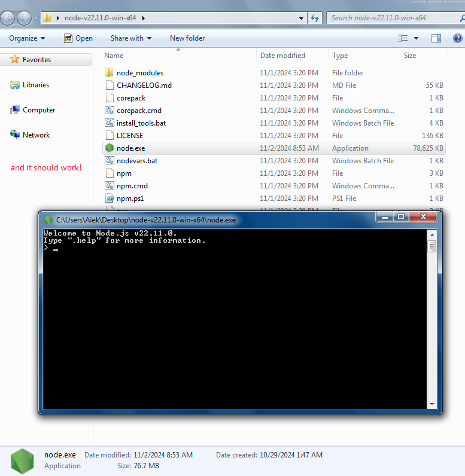Open the Share with dropdown menu

point(131,38)
